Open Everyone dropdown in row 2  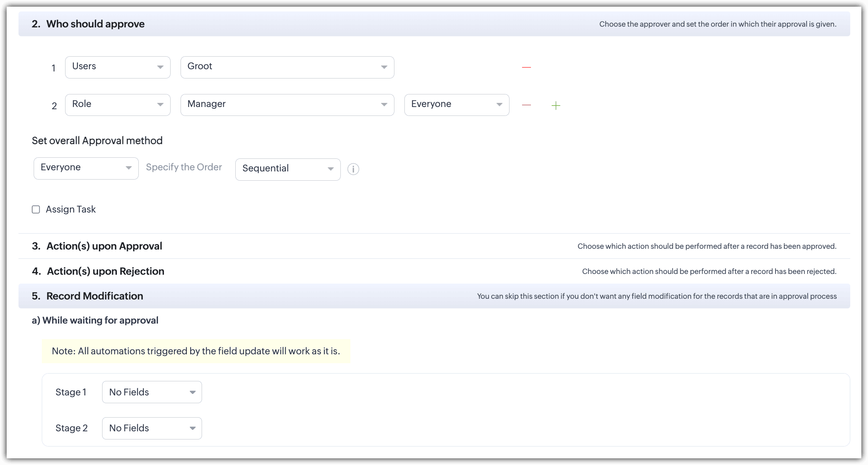point(457,105)
